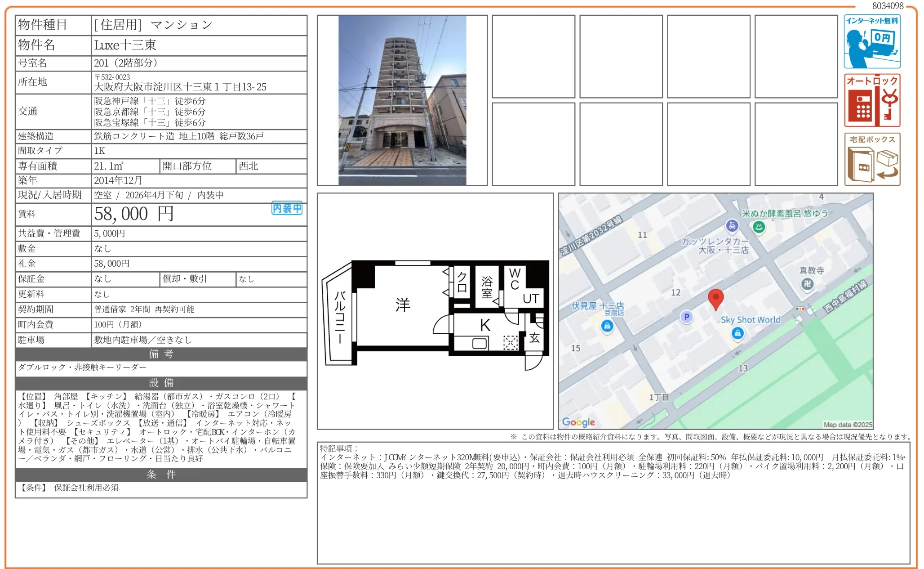The width and height of the screenshot is (924, 569).
Task: Click the 設備 section header
Action: point(161,383)
